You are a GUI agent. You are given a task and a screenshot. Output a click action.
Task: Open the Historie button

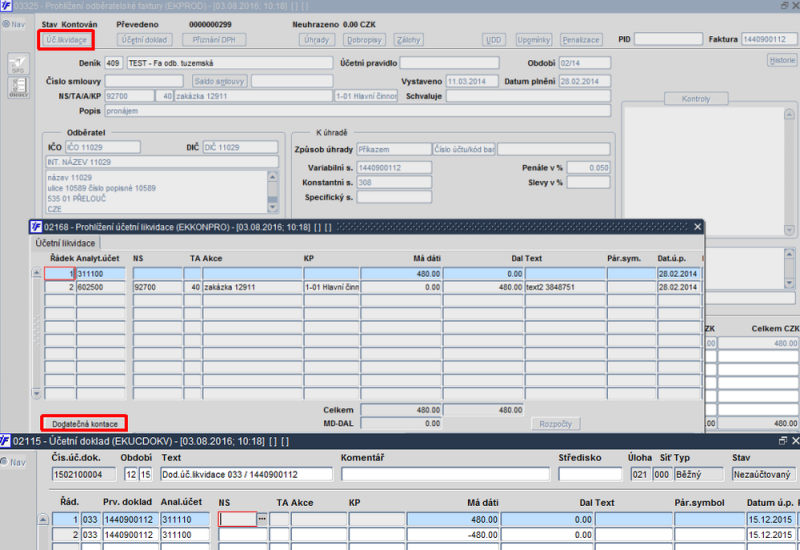click(782, 60)
